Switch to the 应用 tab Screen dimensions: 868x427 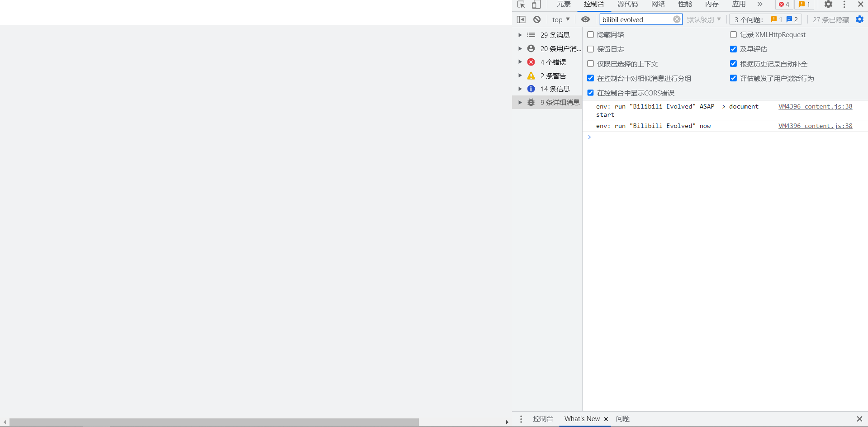[x=739, y=5]
